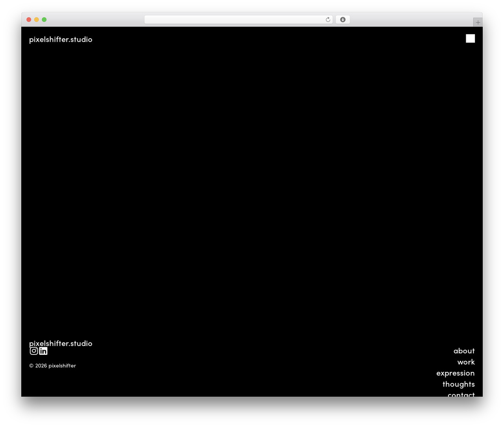Screen dimensions: 504x427
Task: Close the browser window with red button
Action: coord(29,20)
